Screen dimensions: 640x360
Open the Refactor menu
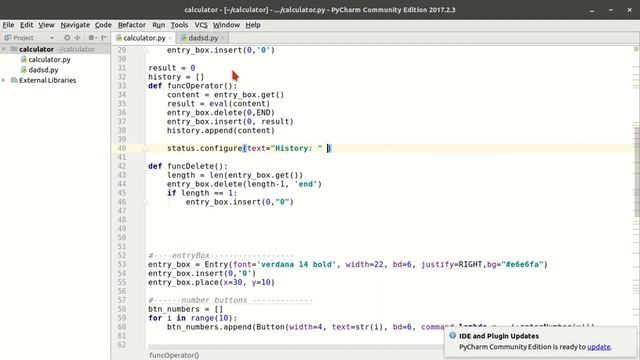pos(131,25)
